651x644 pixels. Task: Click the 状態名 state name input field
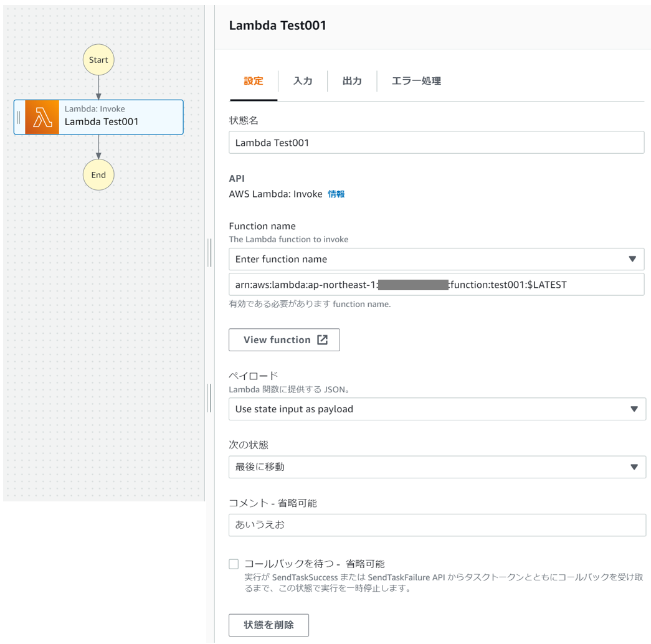click(x=436, y=142)
